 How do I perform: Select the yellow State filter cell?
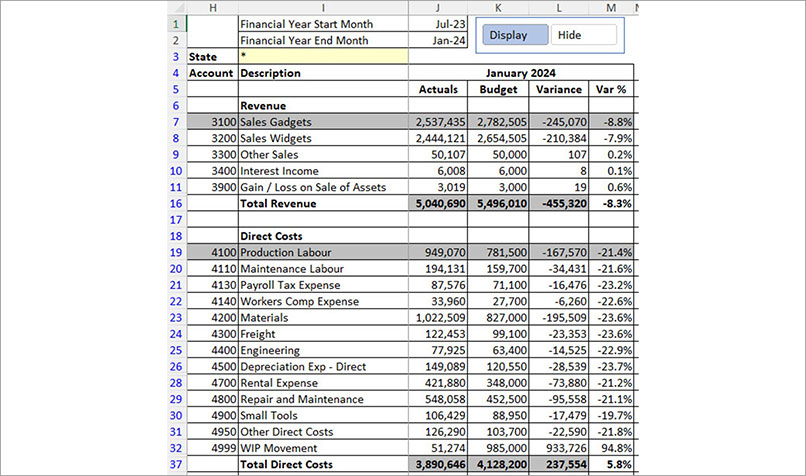323,56
